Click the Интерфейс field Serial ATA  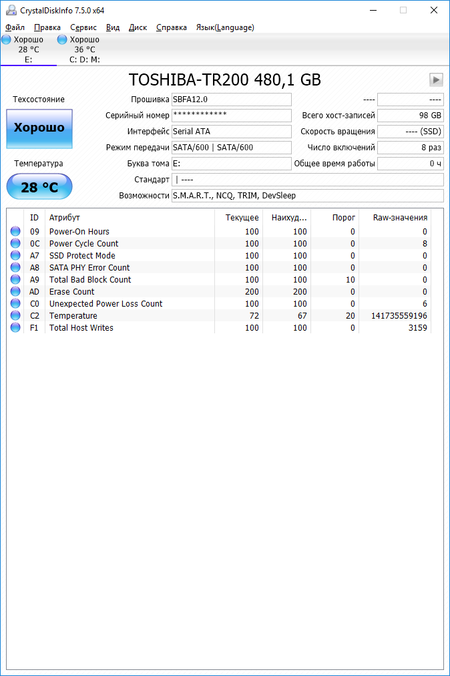coord(231,131)
